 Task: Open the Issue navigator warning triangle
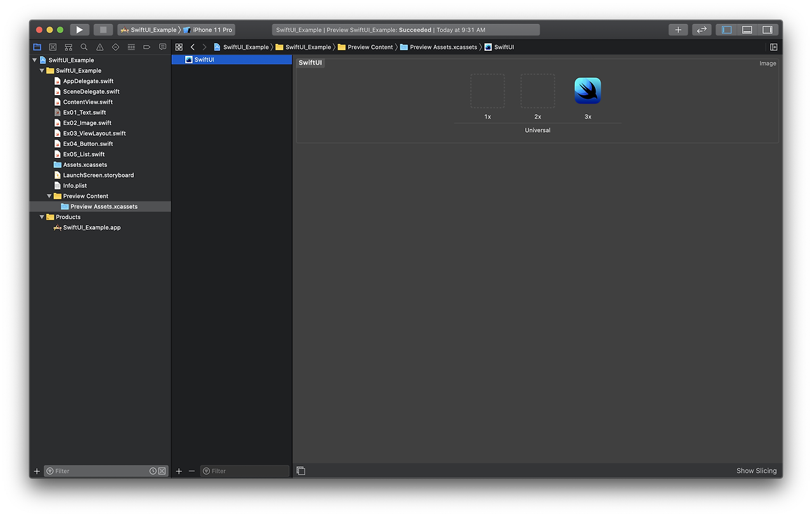point(100,47)
